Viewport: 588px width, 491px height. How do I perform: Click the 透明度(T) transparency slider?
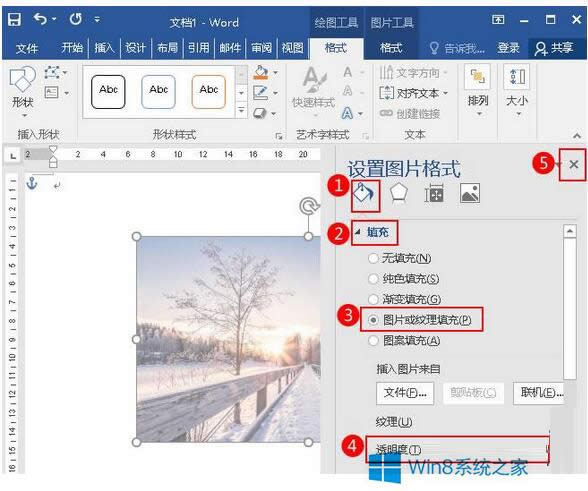pyautogui.click(x=458, y=449)
